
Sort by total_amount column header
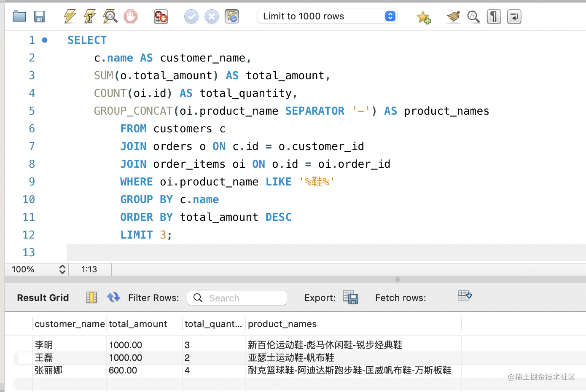pos(138,324)
